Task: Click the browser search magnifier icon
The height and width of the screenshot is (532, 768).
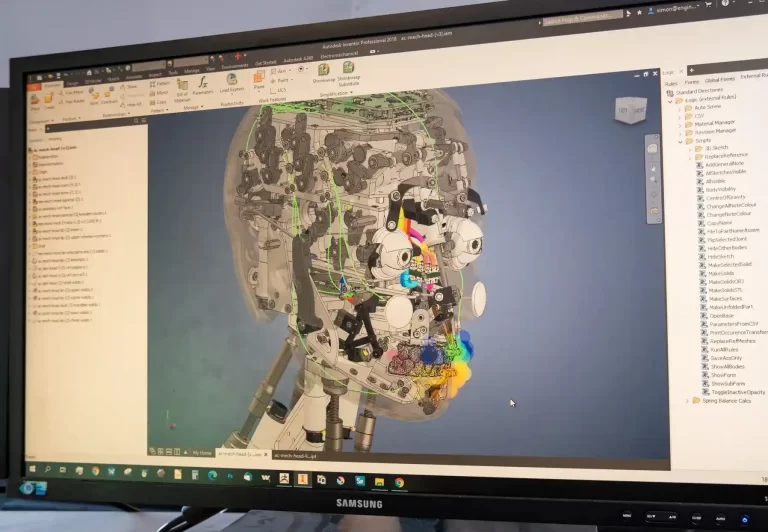Action: (x=136, y=121)
